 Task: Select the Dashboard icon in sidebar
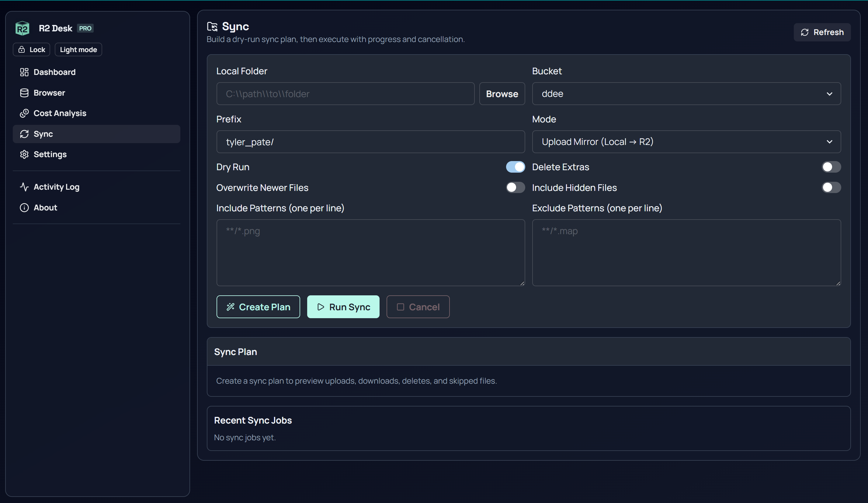pos(24,72)
